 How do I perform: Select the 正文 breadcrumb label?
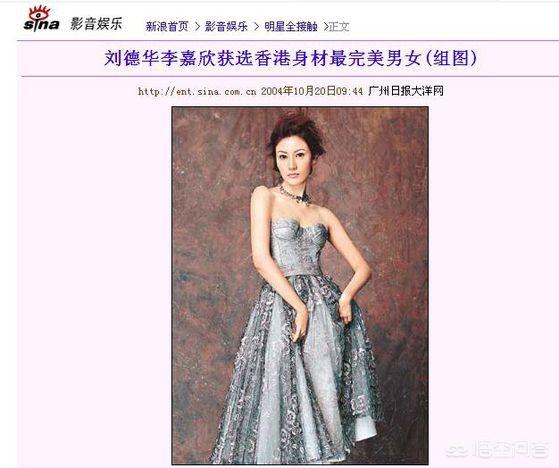[339, 26]
